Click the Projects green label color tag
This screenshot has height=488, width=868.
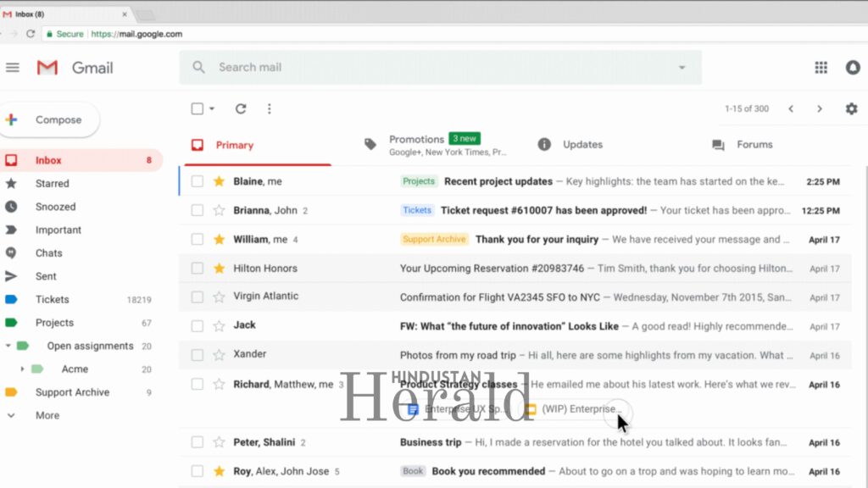tap(11, 323)
